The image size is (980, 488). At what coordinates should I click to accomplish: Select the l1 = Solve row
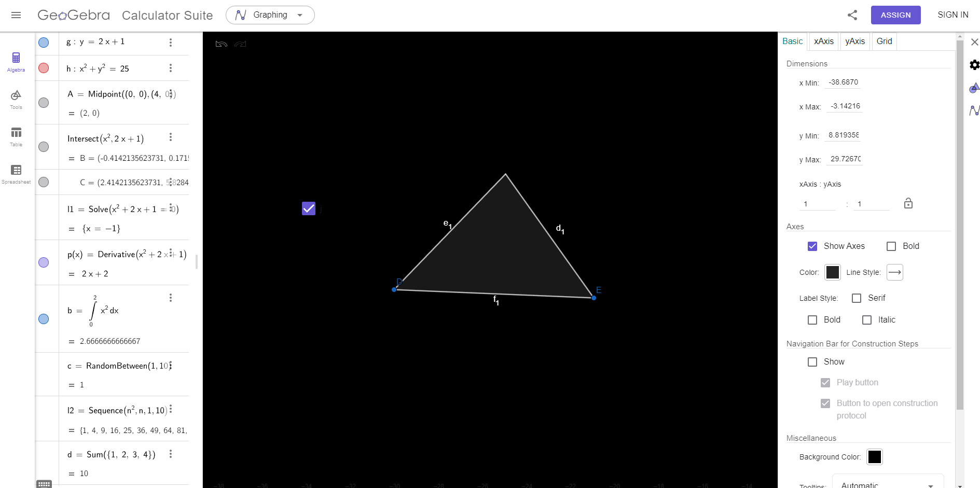(112, 218)
